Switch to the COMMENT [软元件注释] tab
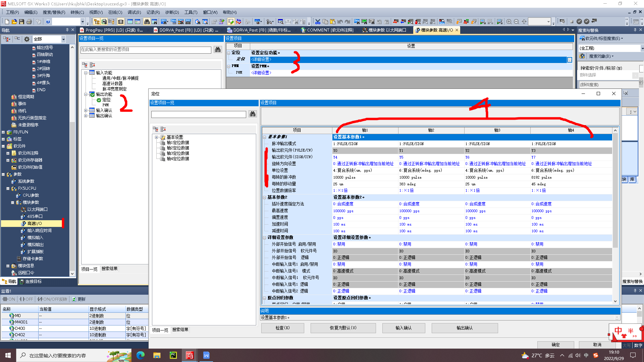 [327, 30]
